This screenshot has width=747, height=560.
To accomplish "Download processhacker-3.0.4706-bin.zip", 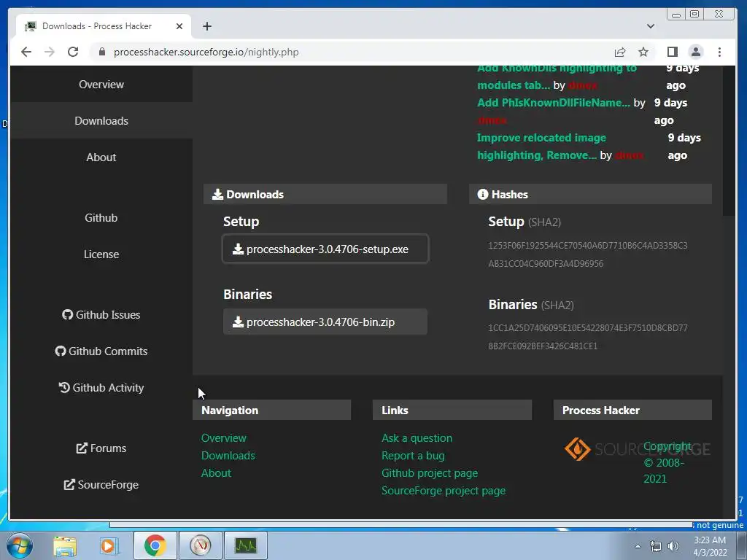I will click(325, 322).
